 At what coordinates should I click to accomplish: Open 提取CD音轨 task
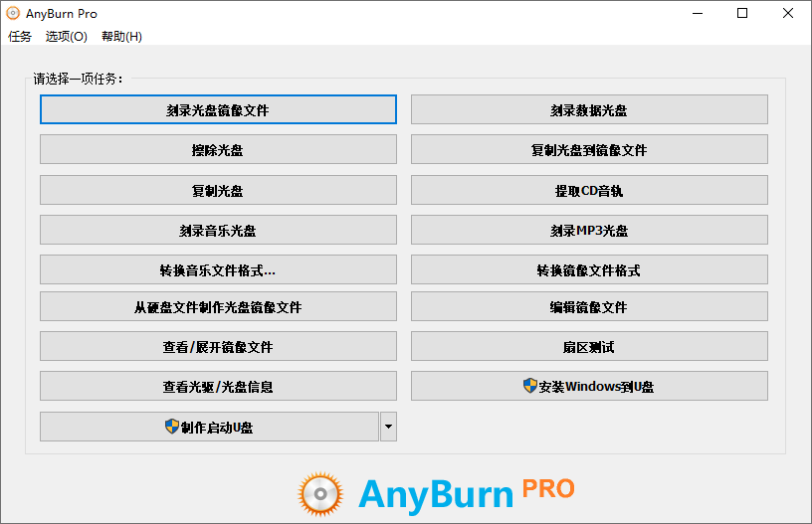[x=589, y=190]
